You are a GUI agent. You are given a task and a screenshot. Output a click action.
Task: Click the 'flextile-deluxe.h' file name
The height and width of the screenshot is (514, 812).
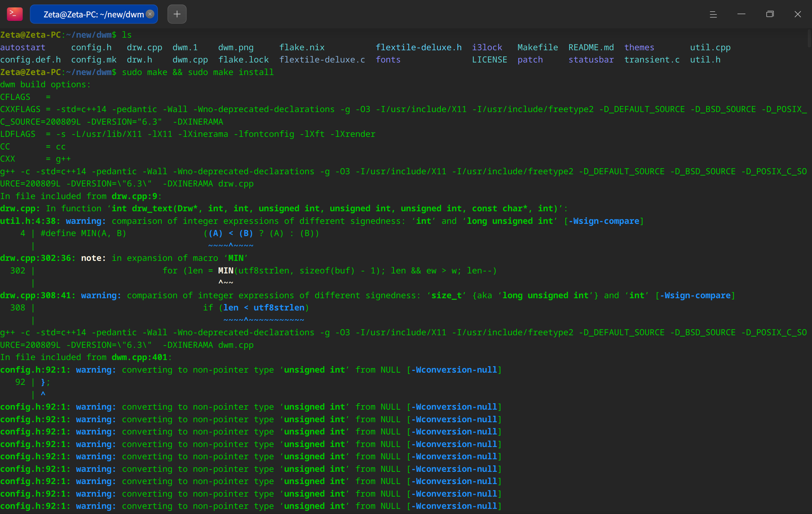point(419,47)
